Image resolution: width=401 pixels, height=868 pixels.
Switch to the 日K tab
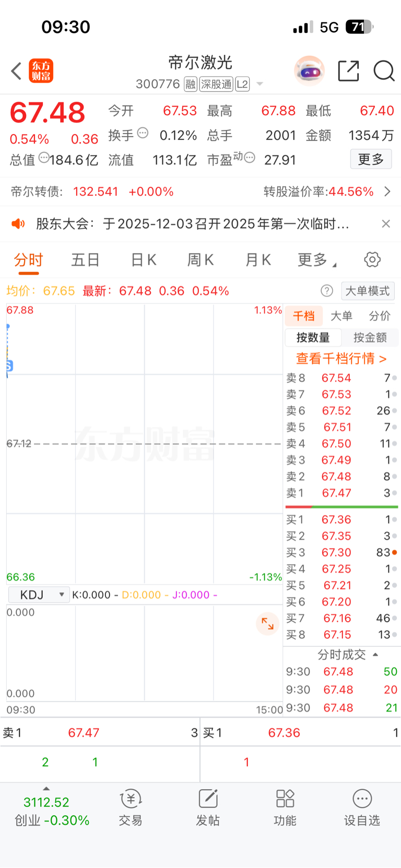[144, 259]
